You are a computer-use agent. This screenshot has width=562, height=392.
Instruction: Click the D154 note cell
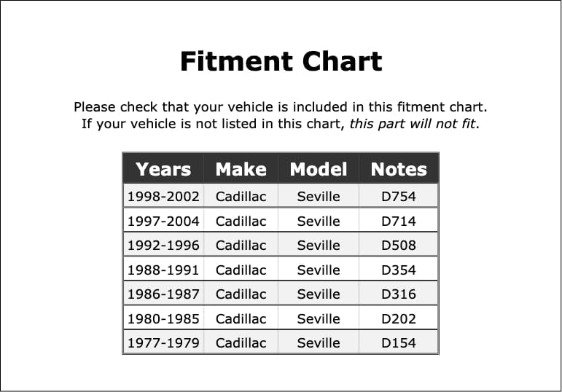(x=399, y=342)
